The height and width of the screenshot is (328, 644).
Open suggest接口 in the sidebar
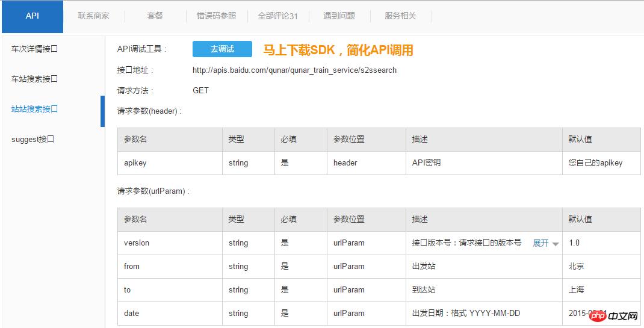(x=33, y=139)
